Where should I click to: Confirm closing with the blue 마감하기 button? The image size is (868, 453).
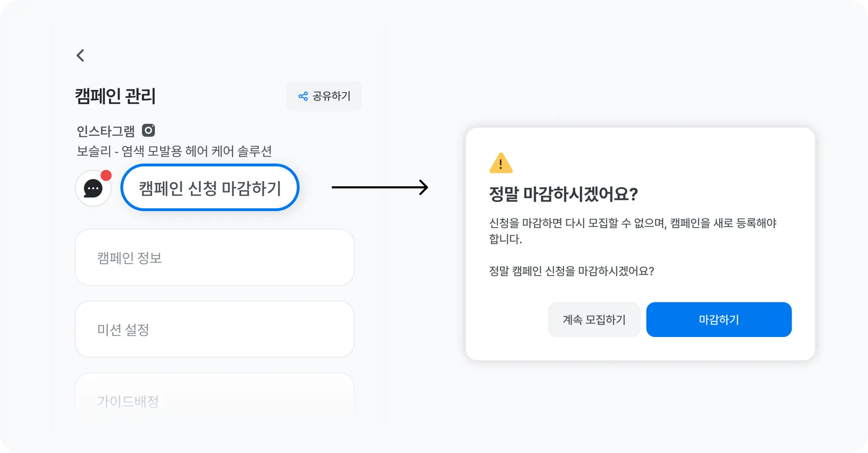coord(719,320)
